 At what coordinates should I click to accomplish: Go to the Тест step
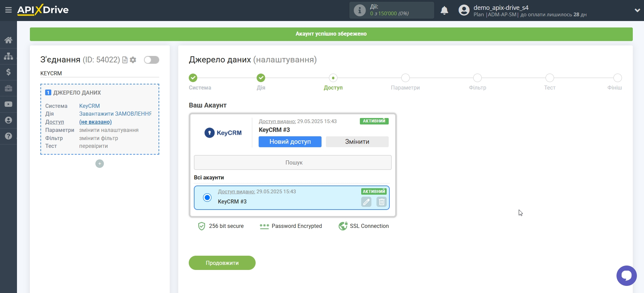[550, 78]
